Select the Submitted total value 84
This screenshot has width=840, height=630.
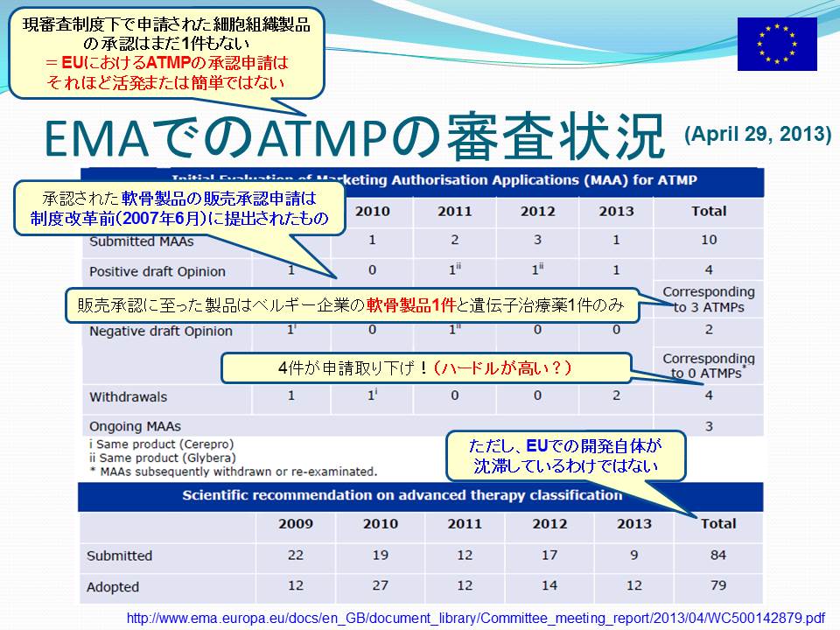(718, 555)
